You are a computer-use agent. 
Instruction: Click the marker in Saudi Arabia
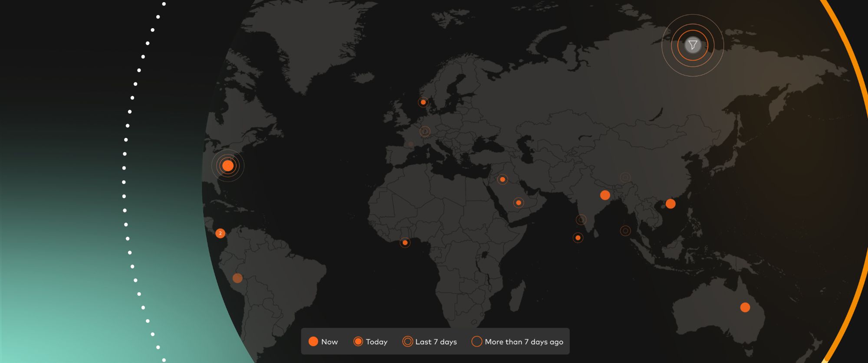(x=519, y=203)
